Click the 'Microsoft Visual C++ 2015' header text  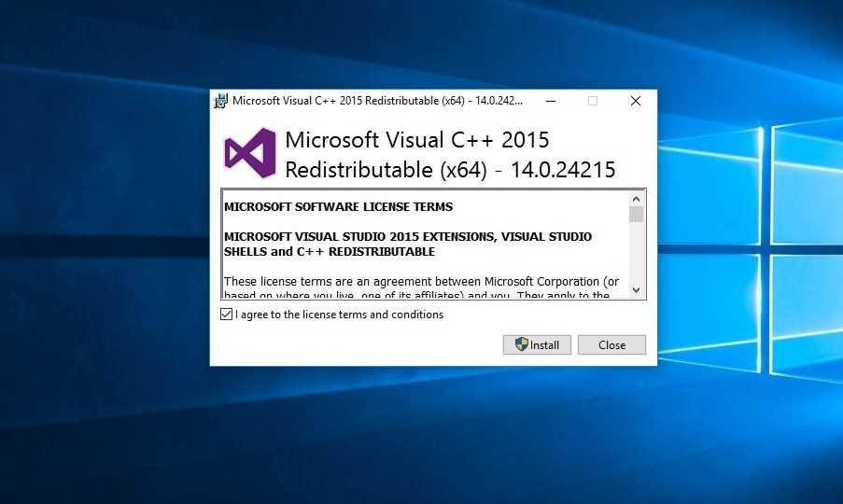416,140
